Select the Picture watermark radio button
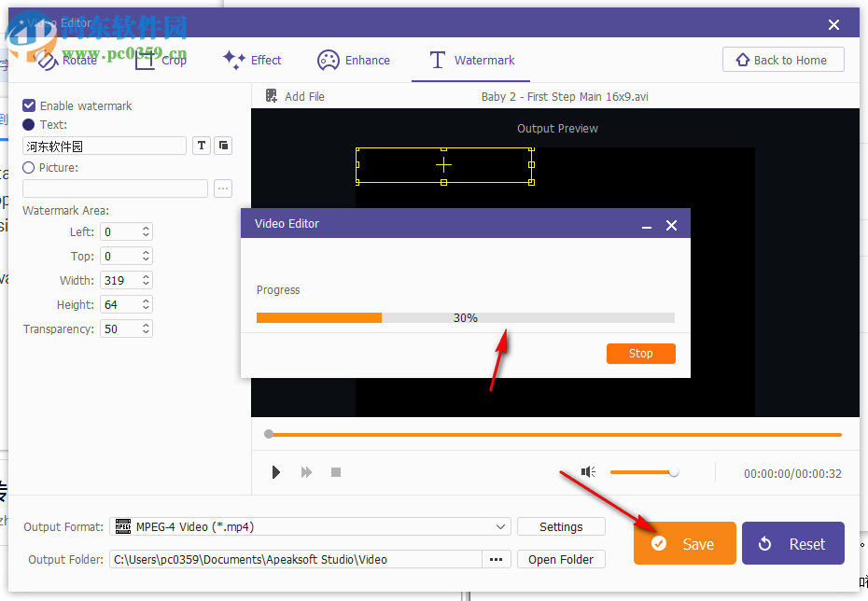The width and height of the screenshot is (868, 601). pos(27,167)
